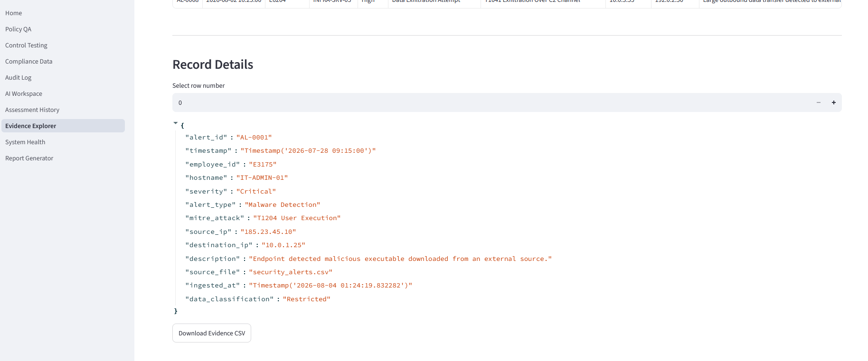Click source_file value "security_alerts.csv"

pyautogui.click(x=291, y=272)
